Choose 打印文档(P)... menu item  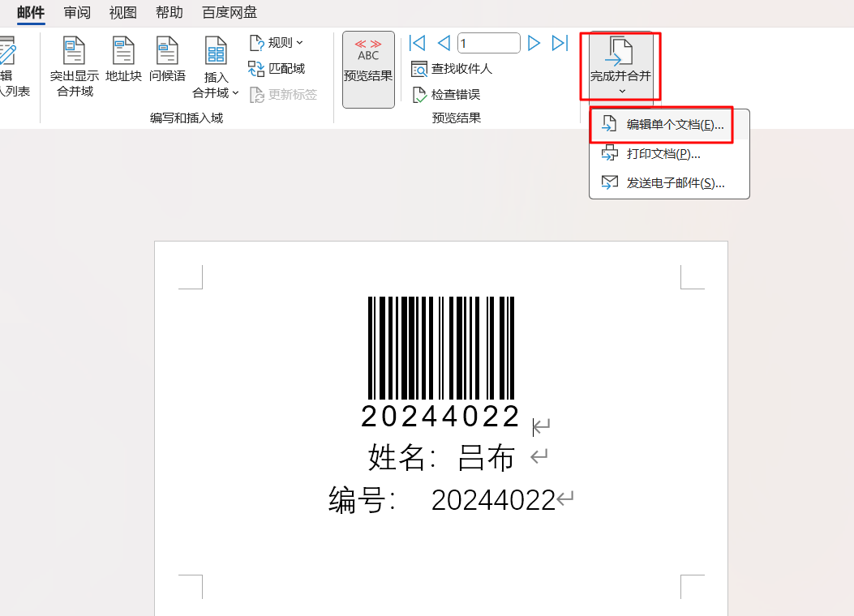(x=669, y=154)
